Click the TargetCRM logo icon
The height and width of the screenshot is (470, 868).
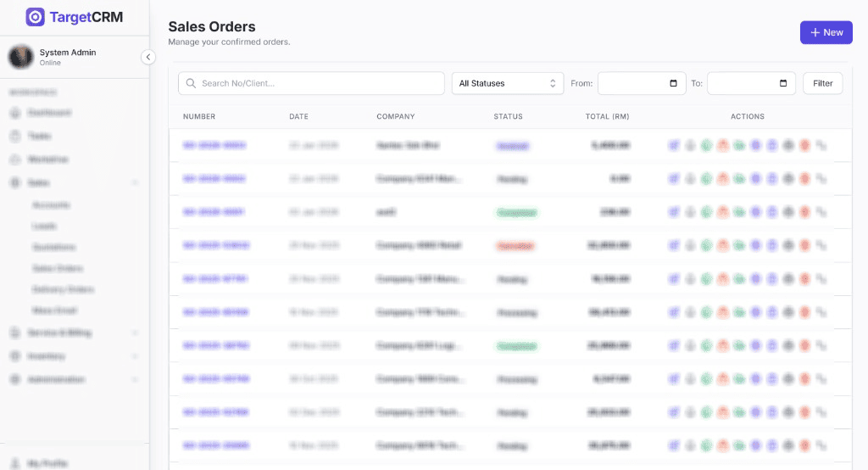pos(36,17)
